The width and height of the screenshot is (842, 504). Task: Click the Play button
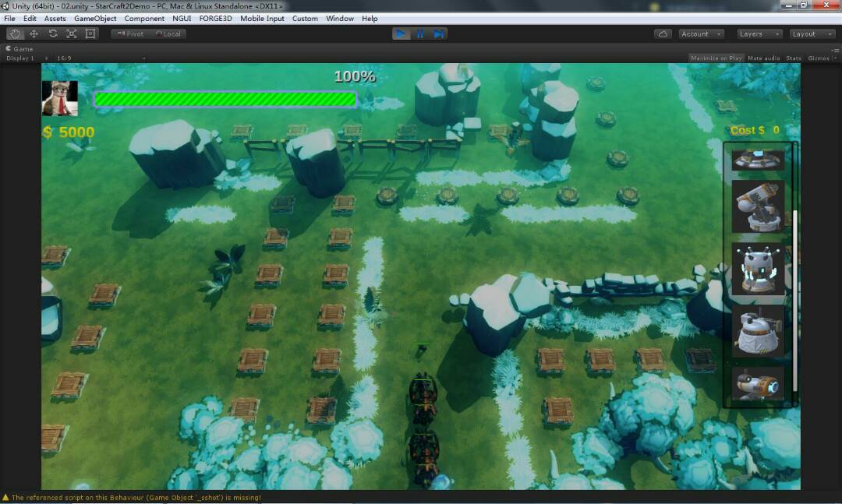[401, 33]
